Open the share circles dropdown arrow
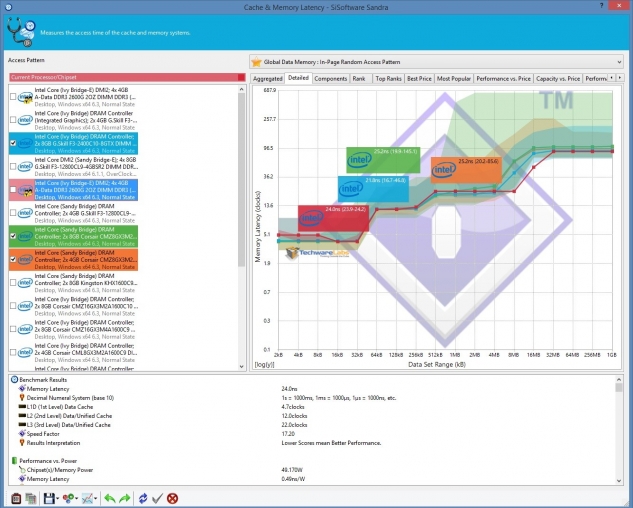Image resolution: width=633 pixels, height=508 pixels. (77, 499)
